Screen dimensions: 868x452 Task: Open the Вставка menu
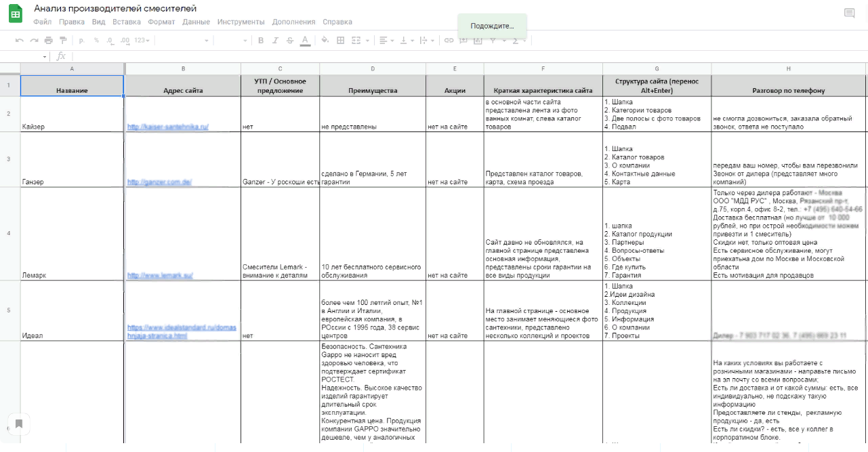tap(127, 22)
